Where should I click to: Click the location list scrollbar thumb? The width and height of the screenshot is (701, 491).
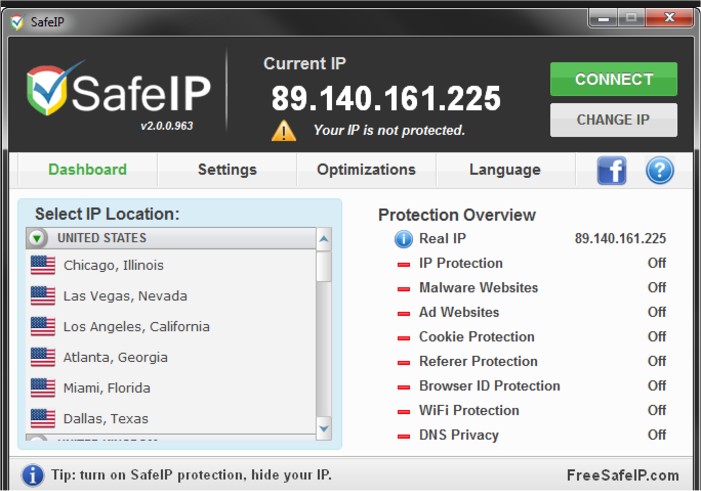point(324,267)
